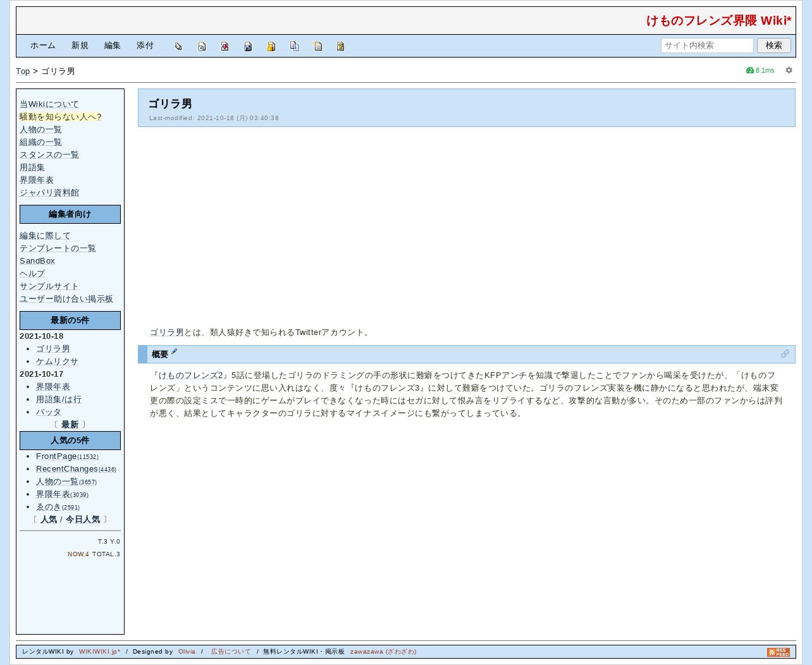The image size is (812, 665).
Task: Click the pencil edit icon beside 概要
Action: tap(175, 351)
